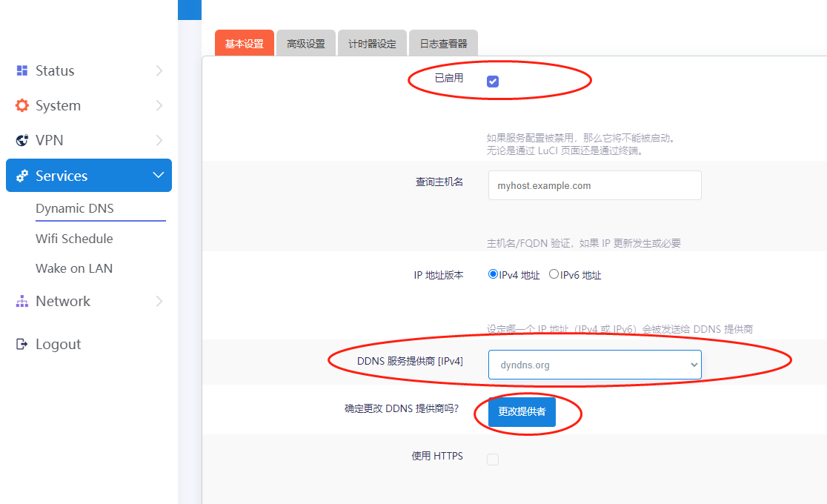The width and height of the screenshot is (827, 504).
Task: Expand the Network menu chevron
Action: [x=159, y=301]
